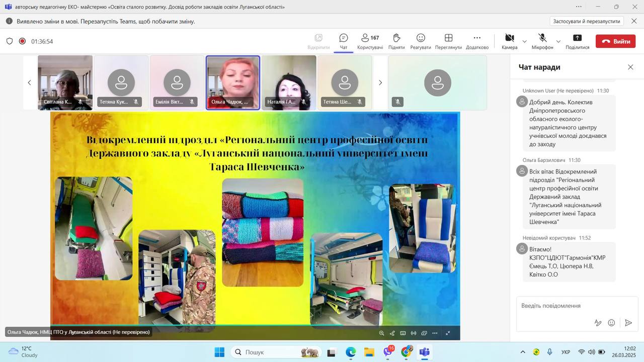Open the Реагувати reactions menu
Image resolution: width=644 pixels, height=362 pixels.
(x=421, y=41)
